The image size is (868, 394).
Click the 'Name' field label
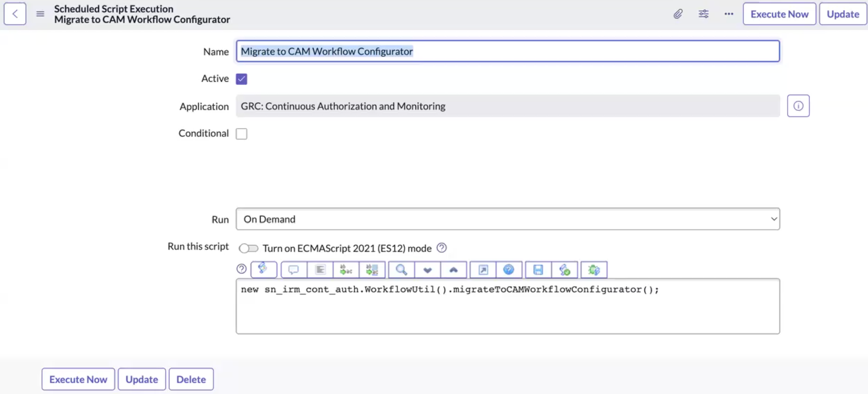tap(216, 52)
